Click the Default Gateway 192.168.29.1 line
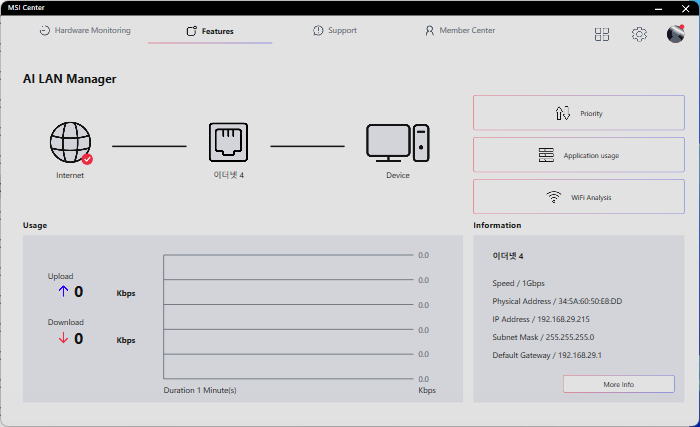Screen dimensions: 700x427 pyautogui.click(x=546, y=355)
